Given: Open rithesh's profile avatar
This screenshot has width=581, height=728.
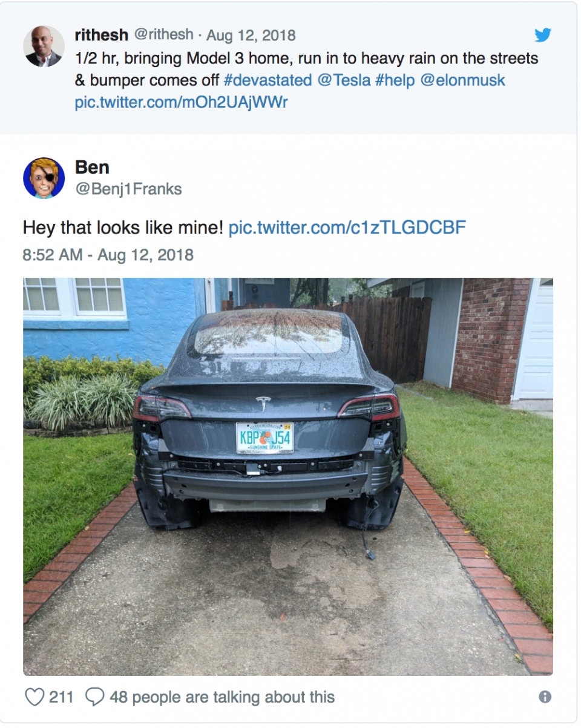Looking at the screenshot, I should point(44,46).
